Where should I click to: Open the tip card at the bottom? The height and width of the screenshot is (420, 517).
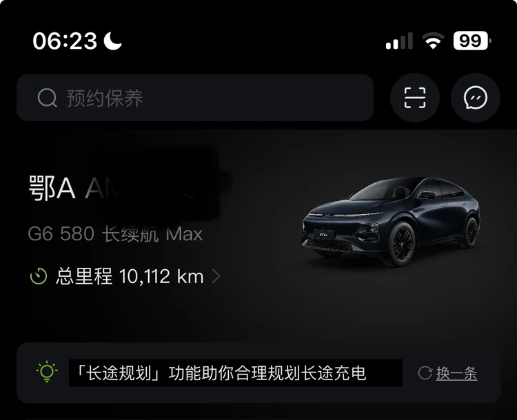pyautogui.click(x=258, y=373)
